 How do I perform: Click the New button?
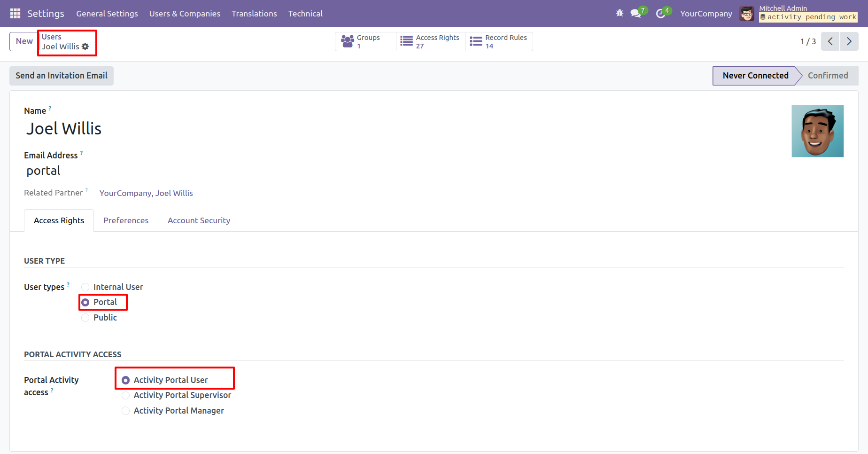(x=24, y=41)
